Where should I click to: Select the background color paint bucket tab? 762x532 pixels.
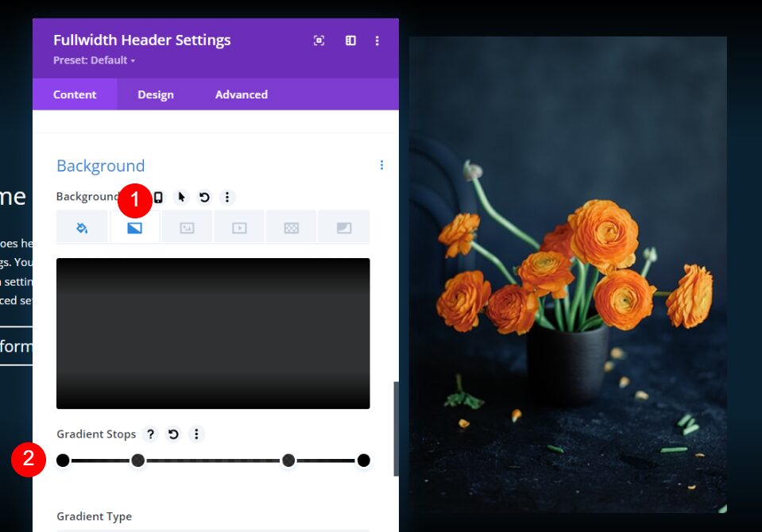click(x=82, y=227)
